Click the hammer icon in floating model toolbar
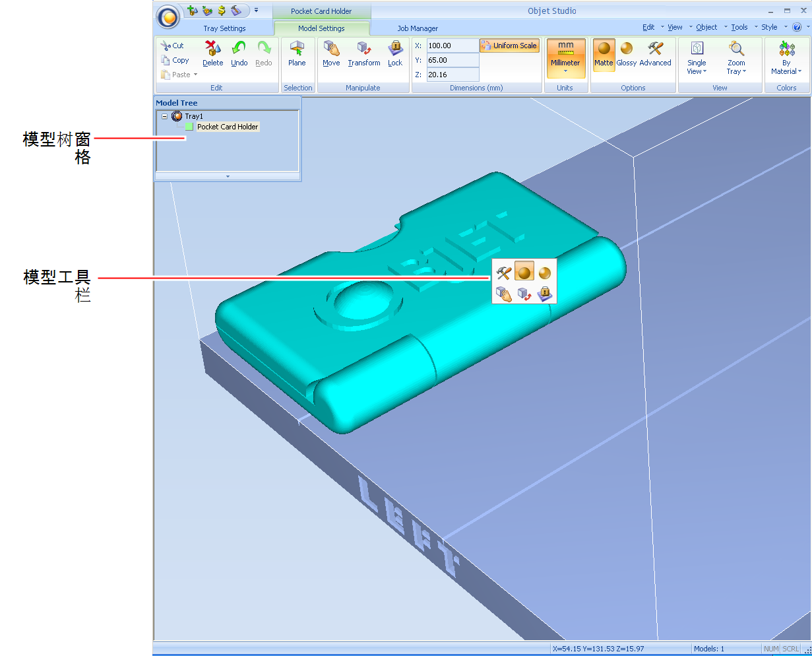The height and width of the screenshot is (656, 812). point(504,273)
